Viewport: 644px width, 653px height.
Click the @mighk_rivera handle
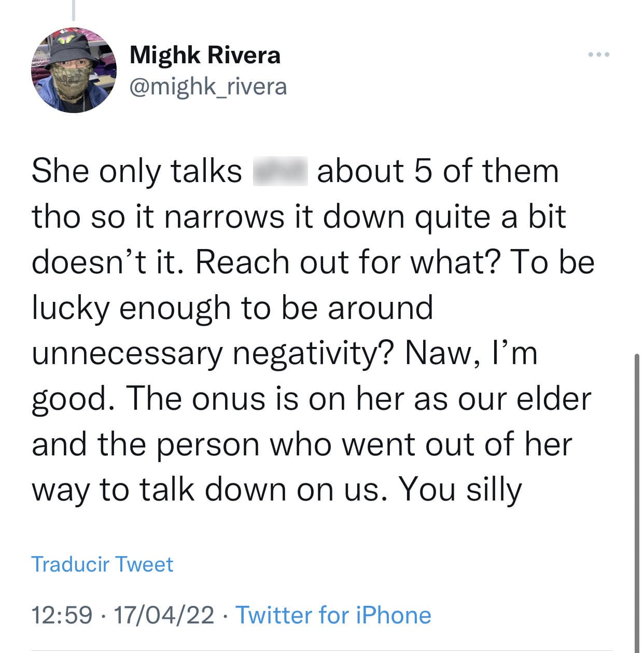[207, 86]
